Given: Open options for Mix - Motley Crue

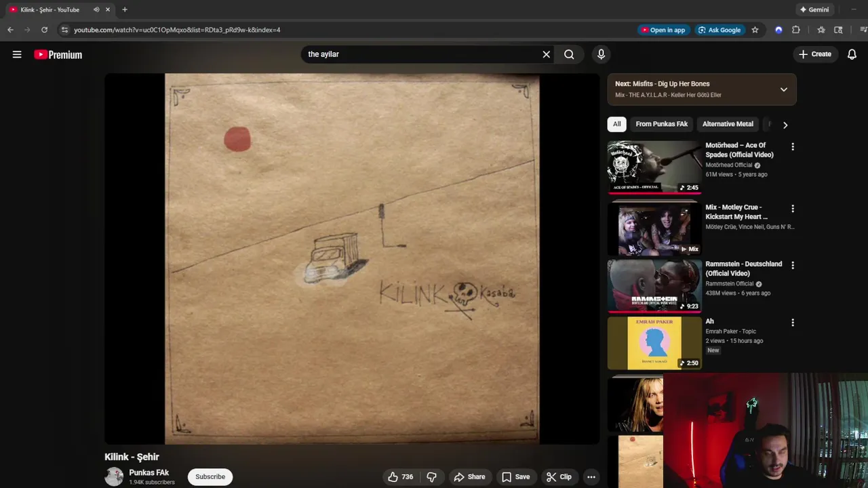Looking at the screenshot, I should 792,209.
